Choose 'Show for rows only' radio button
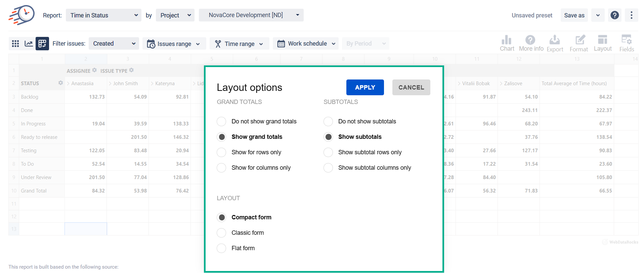This screenshot has width=644, height=273. [x=221, y=152]
